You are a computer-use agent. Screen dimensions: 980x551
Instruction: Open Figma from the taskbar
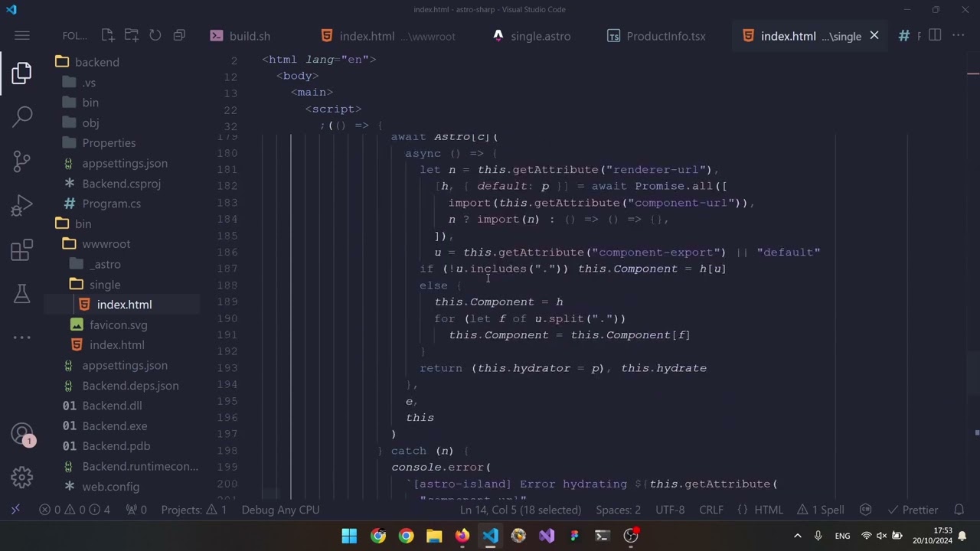(x=574, y=536)
